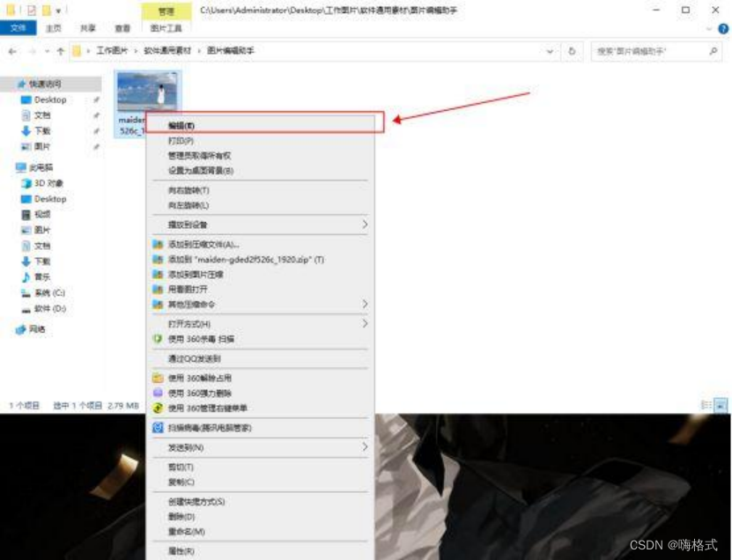Click the 图片编辑助手 breadcrumb
Viewport: 732px width, 560px height.
coord(231,50)
